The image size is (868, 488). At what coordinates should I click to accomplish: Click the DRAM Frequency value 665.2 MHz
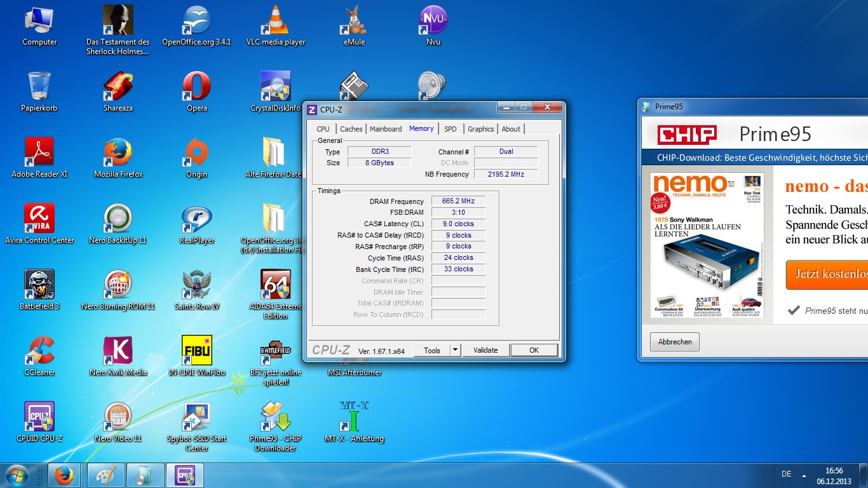pos(458,201)
